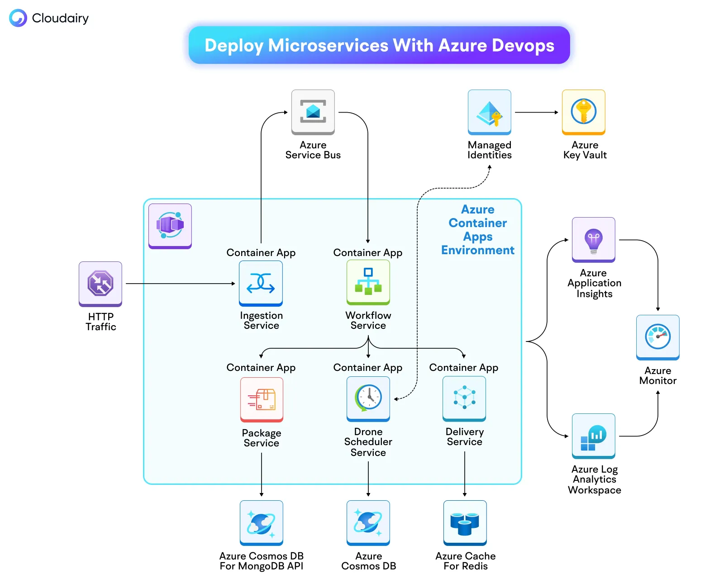Screen dimensions: 724x588
Task: Click the Azure Service Bus label text
Action: pos(313,150)
